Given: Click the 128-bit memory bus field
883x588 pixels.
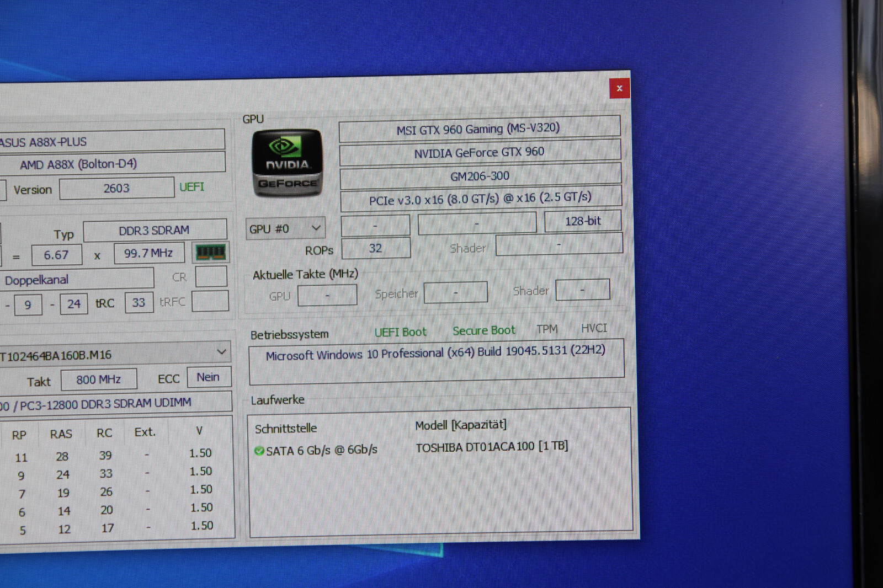Looking at the screenshot, I should pyautogui.click(x=583, y=221).
